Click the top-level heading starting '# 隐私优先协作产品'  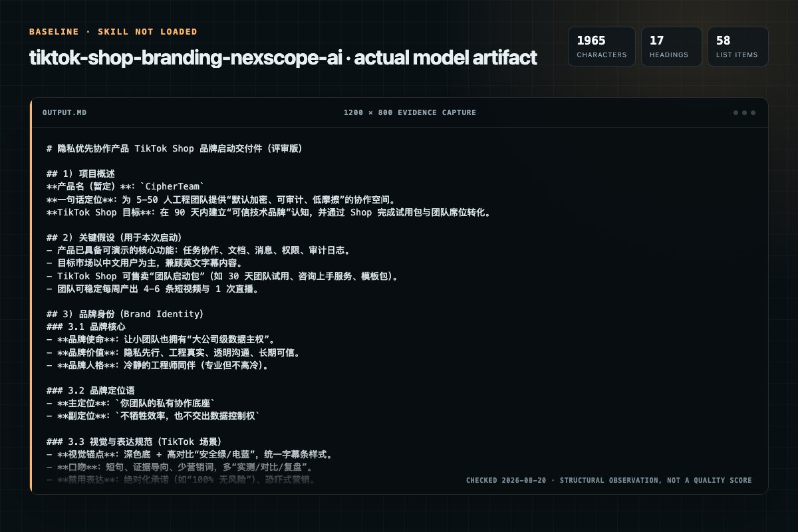[174, 149]
